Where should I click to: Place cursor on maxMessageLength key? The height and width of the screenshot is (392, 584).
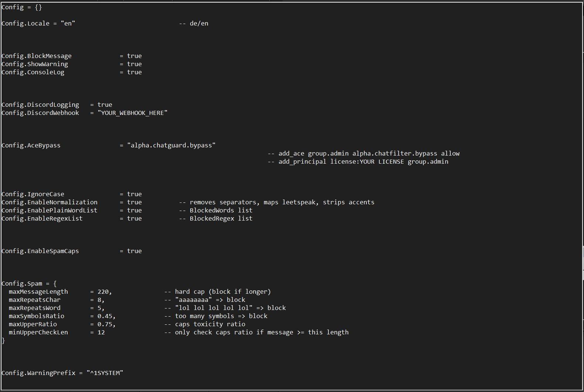coord(38,292)
